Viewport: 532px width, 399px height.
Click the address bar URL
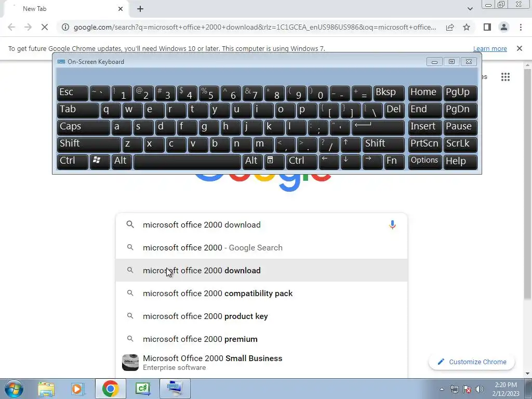pyautogui.click(x=255, y=27)
